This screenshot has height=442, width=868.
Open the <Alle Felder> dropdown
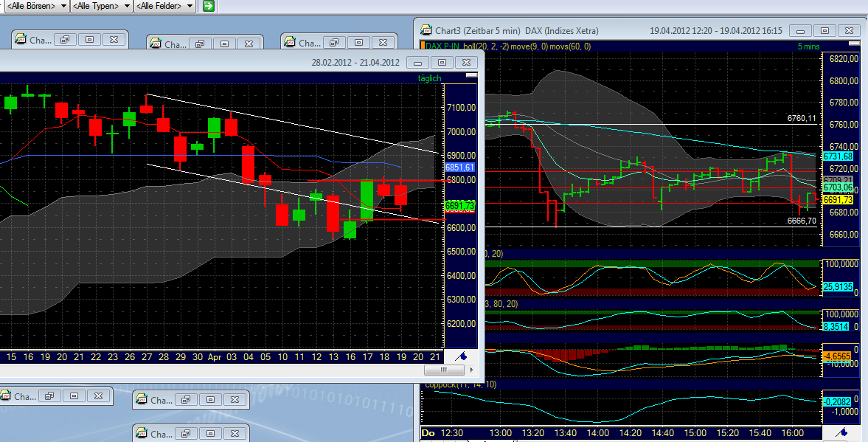(165, 6)
